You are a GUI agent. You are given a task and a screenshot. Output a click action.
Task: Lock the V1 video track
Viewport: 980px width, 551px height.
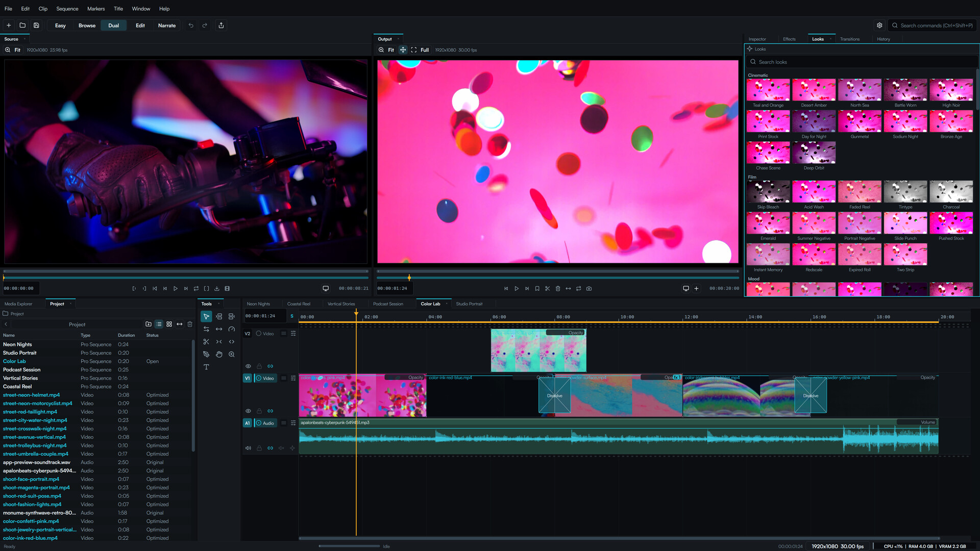(x=259, y=411)
